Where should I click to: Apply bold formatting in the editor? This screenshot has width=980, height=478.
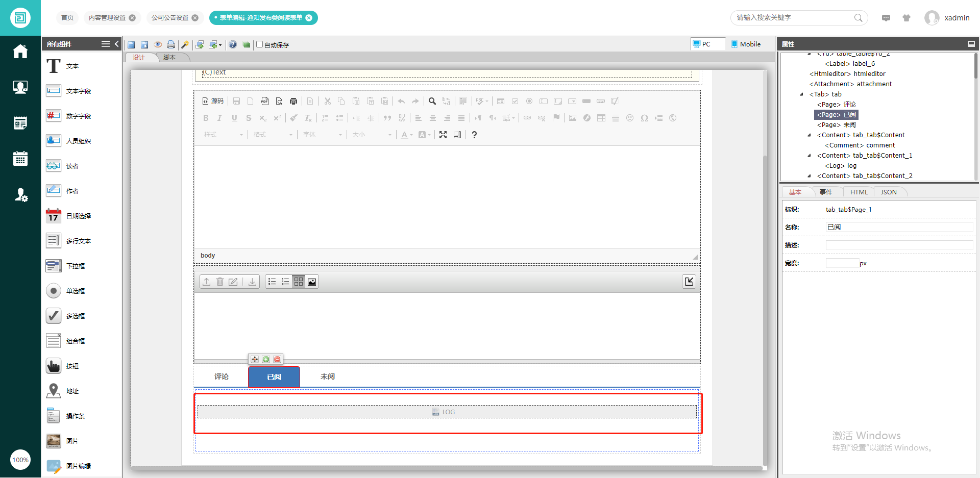click(x=206, y=118)
